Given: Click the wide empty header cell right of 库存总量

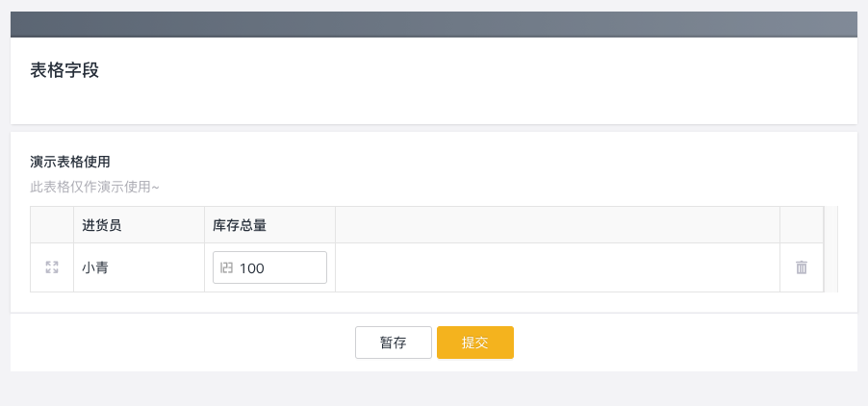Looking at the screenshot, I should tap(556, 225).
